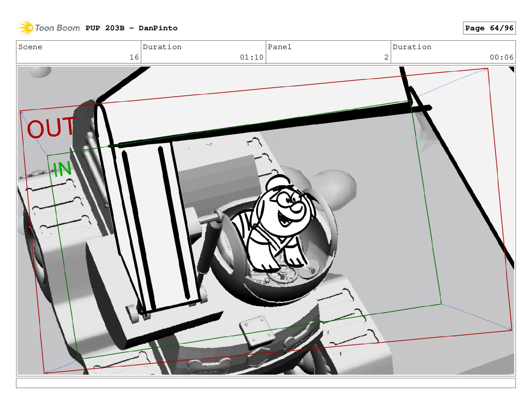Viewport: 532px width, 412px height.
Task: Click the panel number "2"
Action: 386,58
